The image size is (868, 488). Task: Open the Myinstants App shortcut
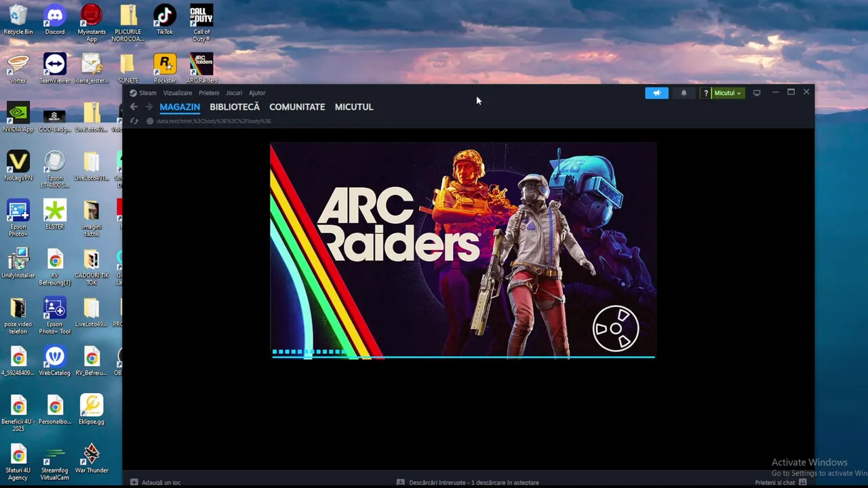pos(92,24)
